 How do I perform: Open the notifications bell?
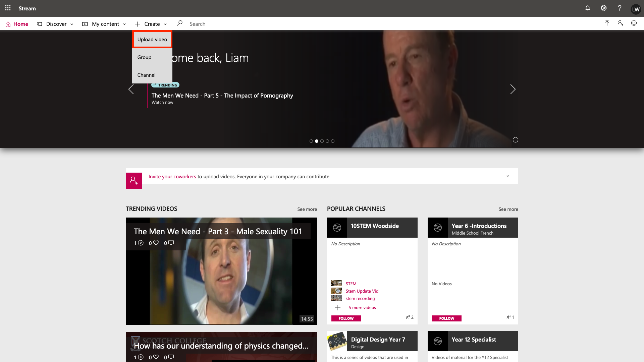(x=588, y=8)
